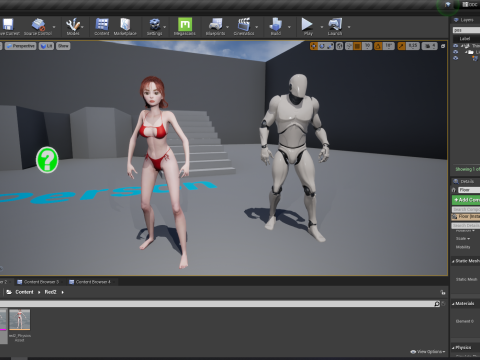Switch to the Details panel tab

pyautogui.click(x=464, y=181)
